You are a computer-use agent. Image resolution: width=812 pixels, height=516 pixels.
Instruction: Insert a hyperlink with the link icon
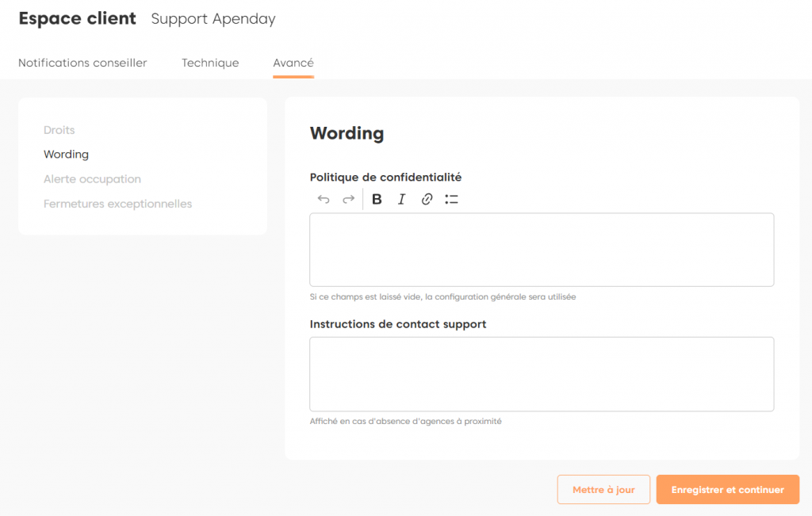click(x=427, y=200)
